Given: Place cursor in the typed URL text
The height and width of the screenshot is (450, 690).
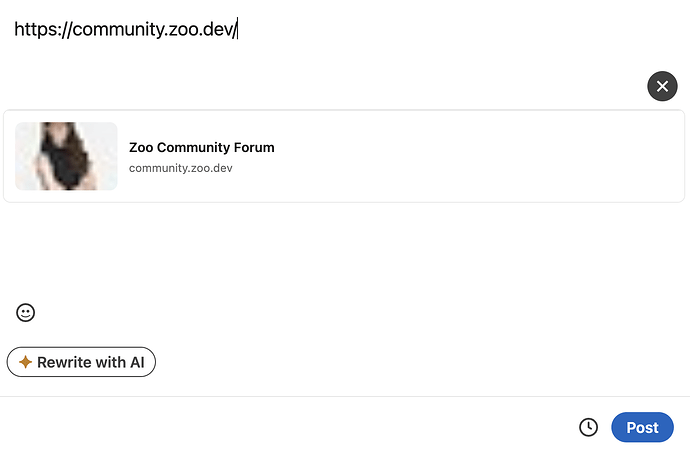Looking at the screenshot, I should (126, 29).
